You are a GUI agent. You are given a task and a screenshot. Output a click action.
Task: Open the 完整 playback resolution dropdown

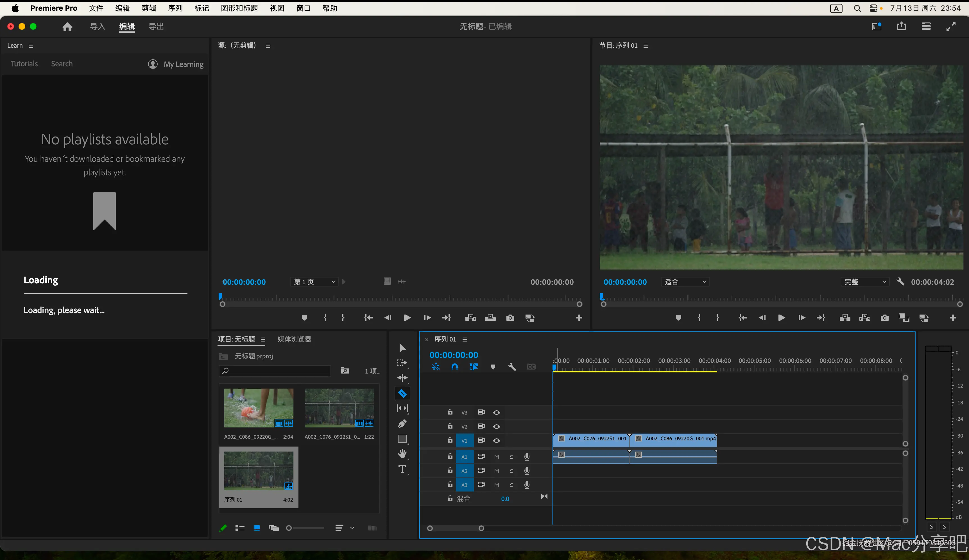pyautogui.click(x=865, y=282)
